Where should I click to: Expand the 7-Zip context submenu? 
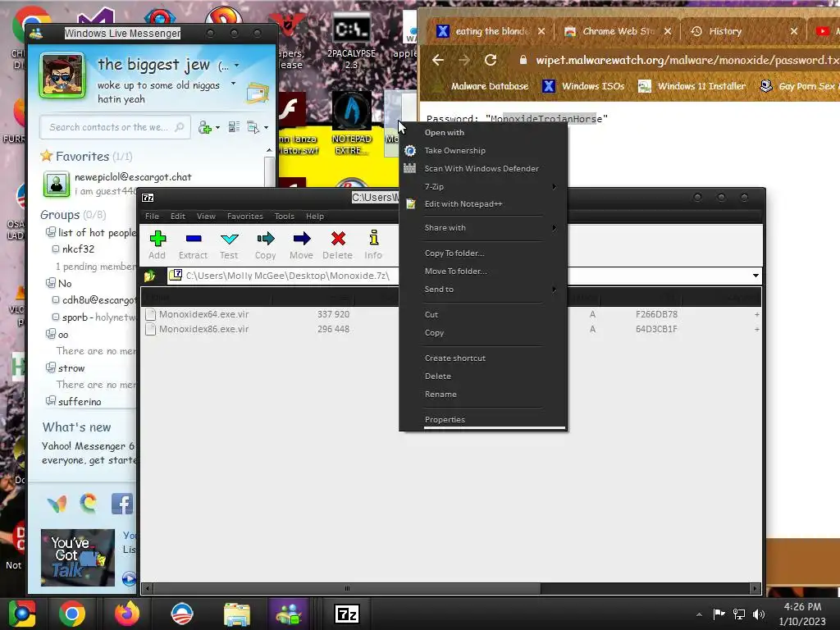(482, 186)
